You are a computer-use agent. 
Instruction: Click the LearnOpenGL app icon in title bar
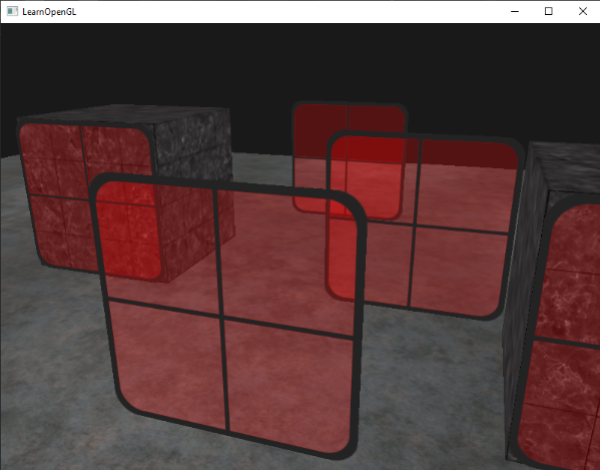pyautogui.click(x=12, y=11)
